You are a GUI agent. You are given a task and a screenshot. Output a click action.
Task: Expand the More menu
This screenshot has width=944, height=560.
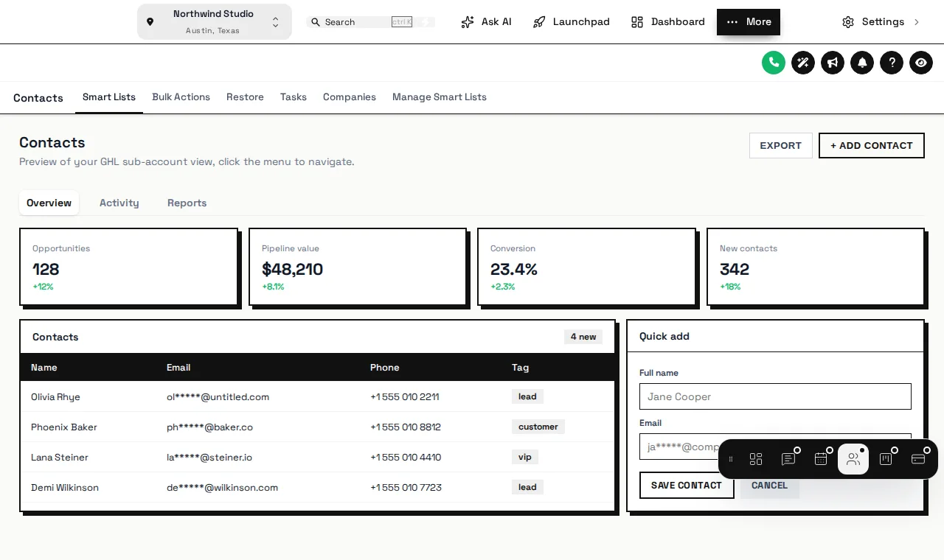point(749,22)
